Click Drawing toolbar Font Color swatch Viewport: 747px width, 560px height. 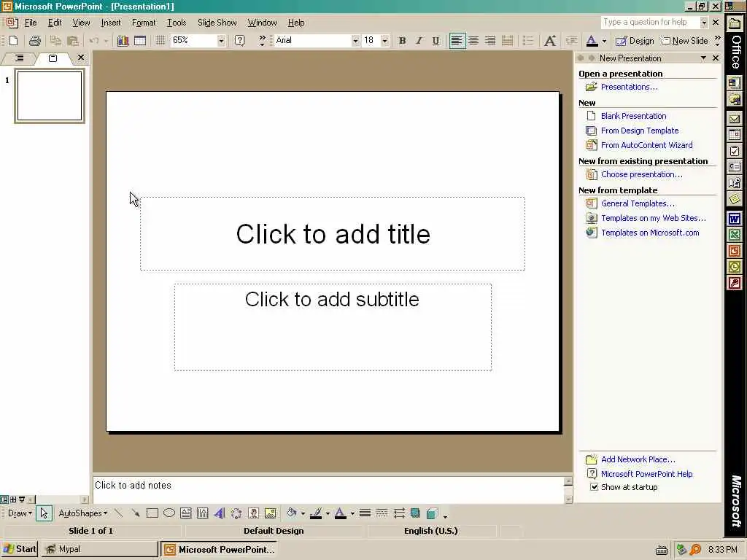click(340, 513)
